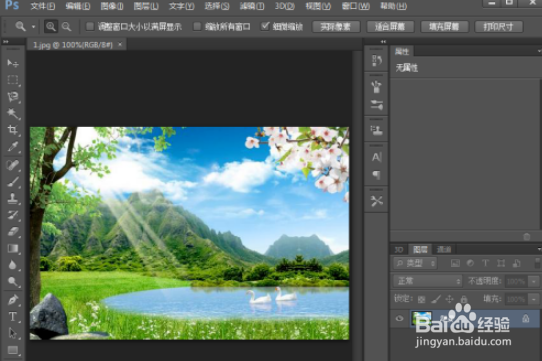Toggle lock transparent pixels in Layers panel

click(x=421, y=299)
